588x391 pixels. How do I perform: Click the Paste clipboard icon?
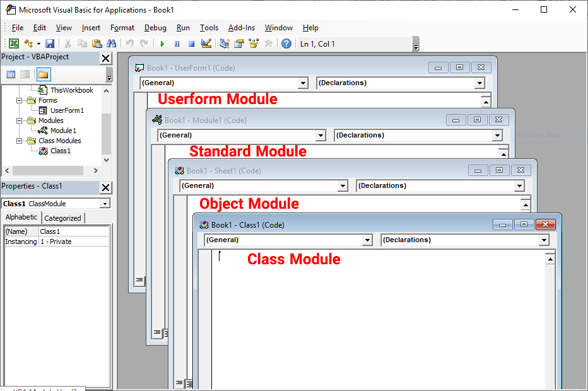(x=97, y=44)
